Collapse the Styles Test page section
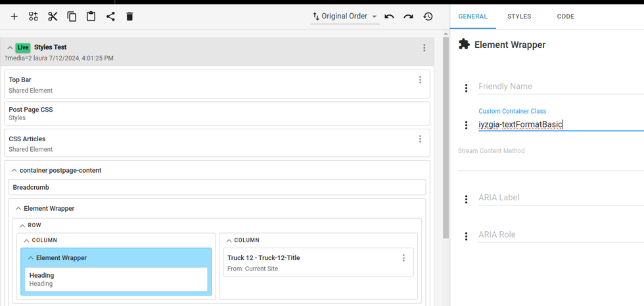 click(x=10, y=48)
